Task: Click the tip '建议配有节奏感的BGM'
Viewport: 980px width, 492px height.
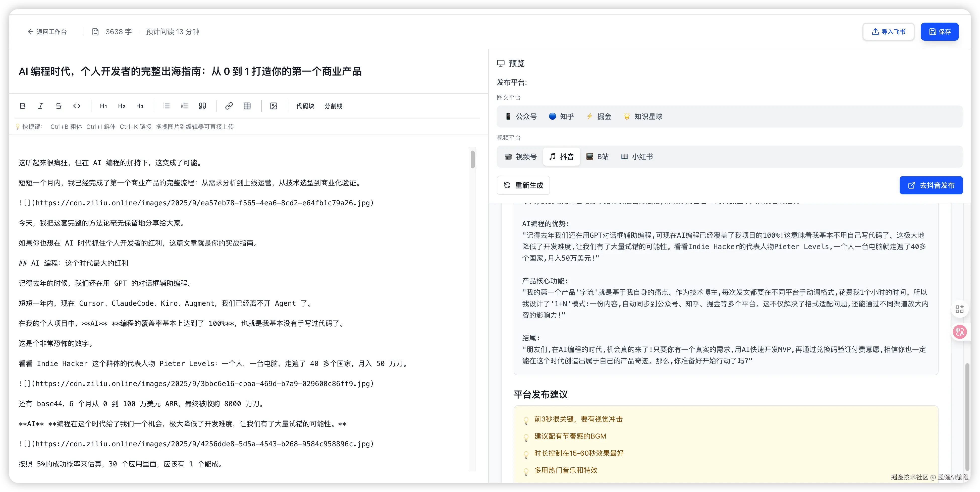Action: 570,436
